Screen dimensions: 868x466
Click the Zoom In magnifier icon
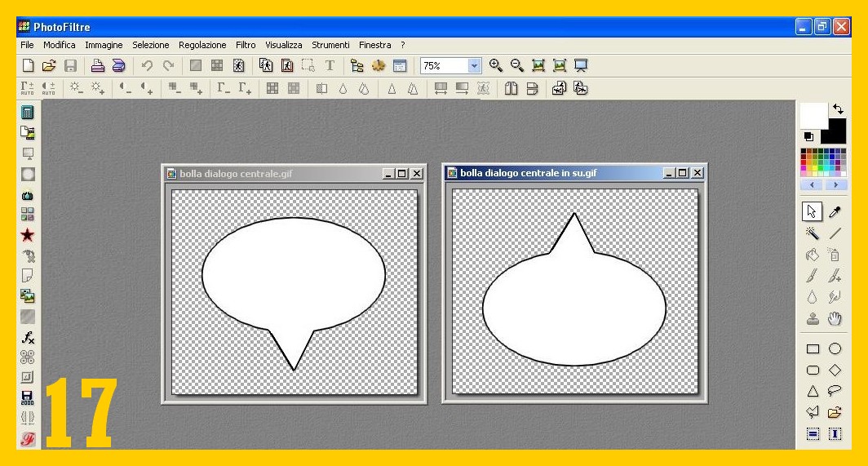click(496, 66)
